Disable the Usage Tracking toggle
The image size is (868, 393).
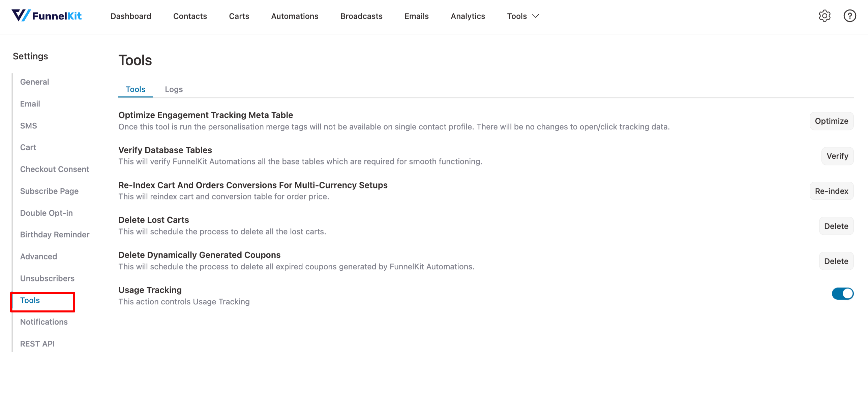pos(842,294)
